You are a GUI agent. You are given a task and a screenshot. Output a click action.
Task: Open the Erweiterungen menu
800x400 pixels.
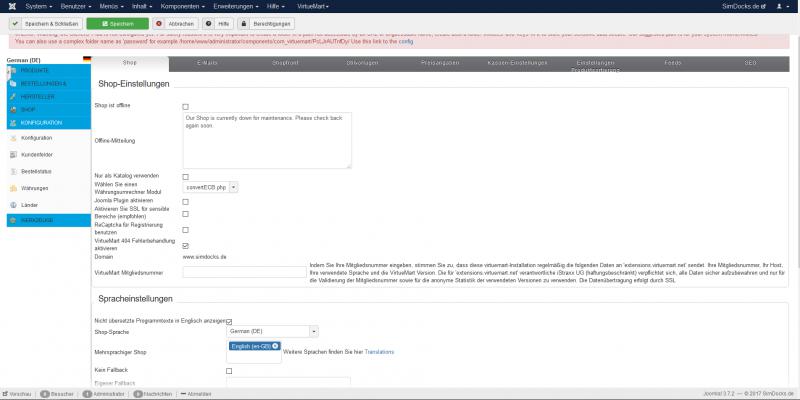click(233, 6)
